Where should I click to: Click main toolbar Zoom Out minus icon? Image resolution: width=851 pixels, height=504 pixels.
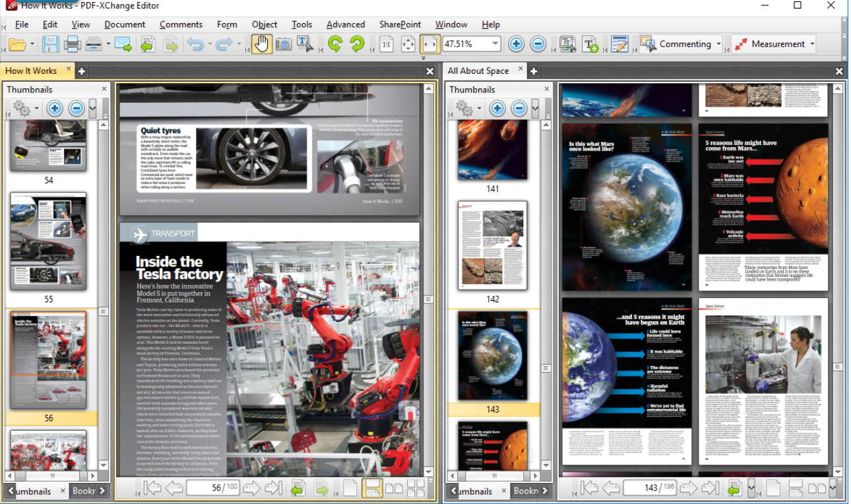tap(538, 44)
